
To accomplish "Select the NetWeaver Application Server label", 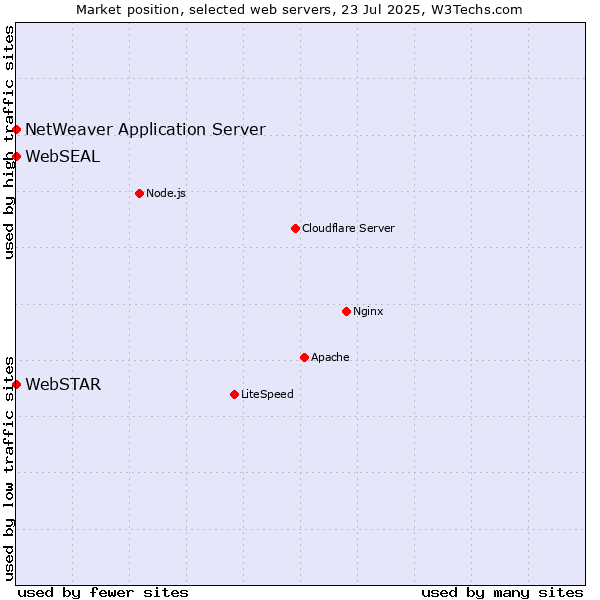I will tap(145, 130).
